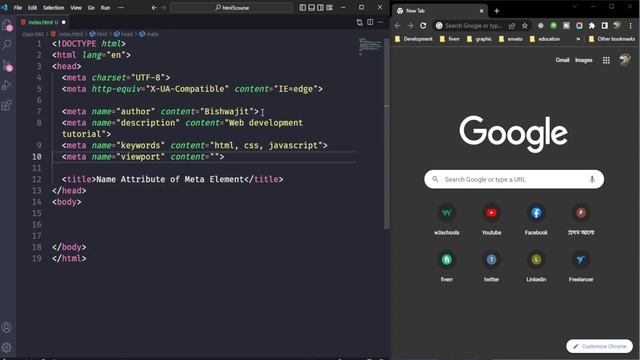Click the code minimap in the editor
Viewport: 640px width, 360px height.
coord(370,46)
